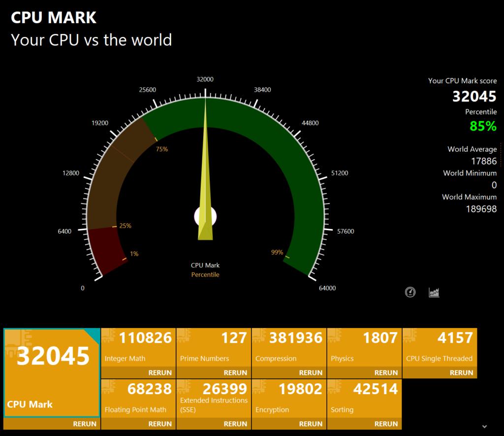Rerun the Integer Math test
504x436 pixels.
[160, 372]
